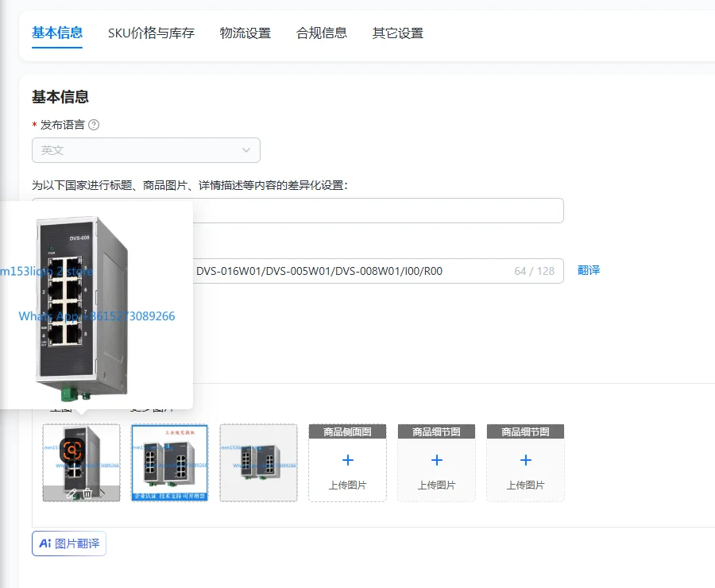Click the product title input with DVS-016W01 text
The image size is (715, 588).
click(378, 271)
